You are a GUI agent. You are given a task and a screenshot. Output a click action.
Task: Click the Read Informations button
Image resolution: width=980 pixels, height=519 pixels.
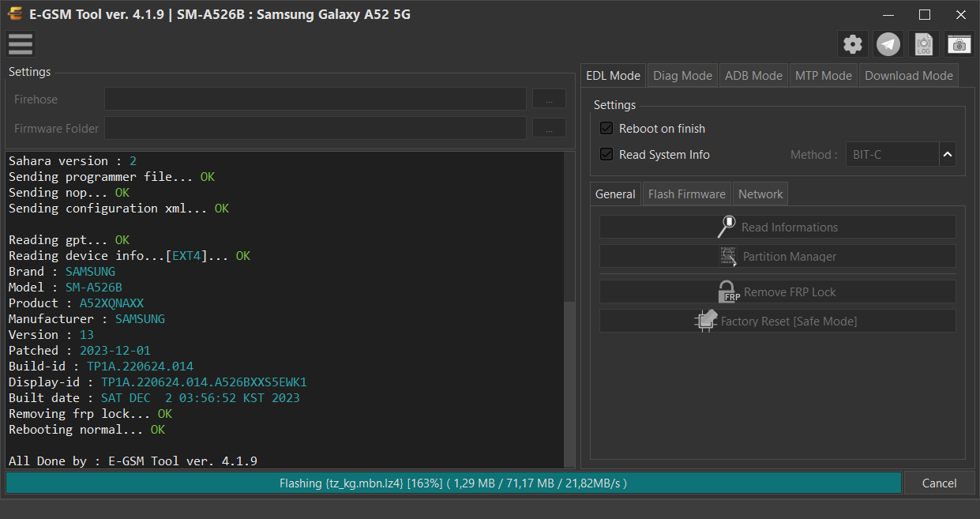[778, 227]
